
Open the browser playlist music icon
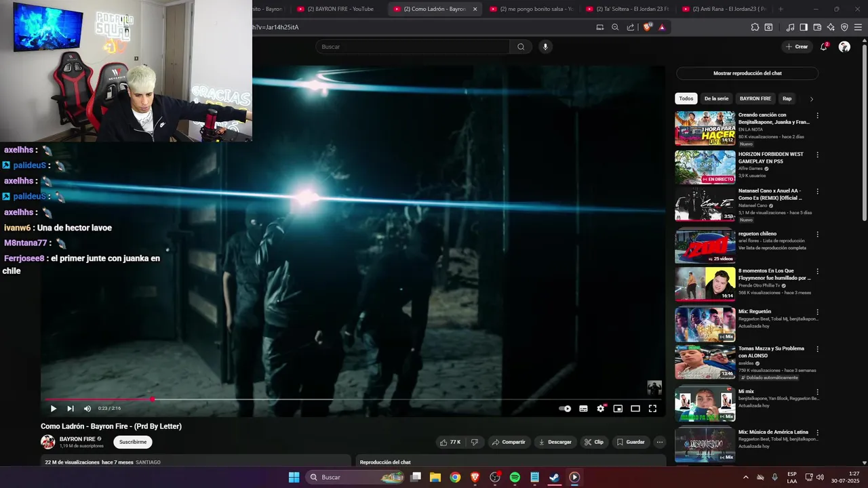click(x=790, y=27)
